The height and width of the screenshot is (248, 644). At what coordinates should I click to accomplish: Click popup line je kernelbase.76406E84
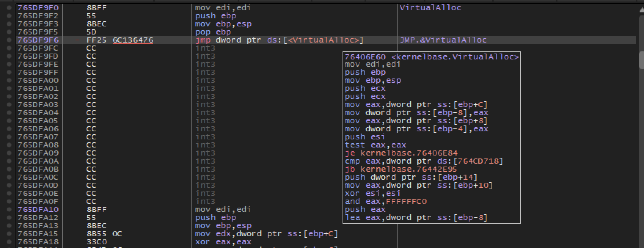(401, 153)
